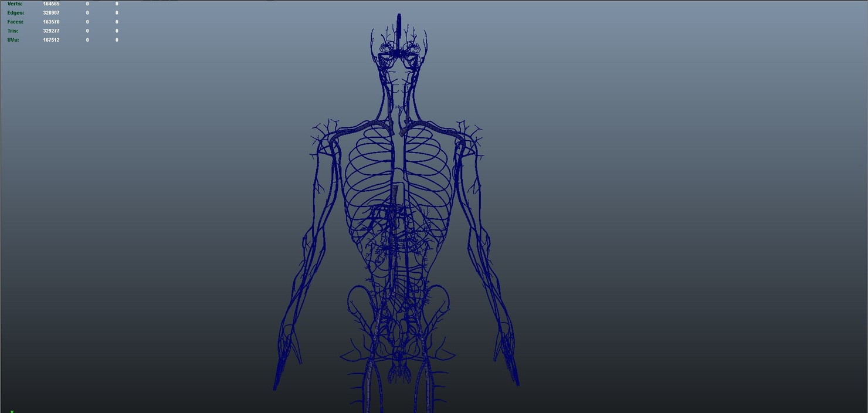
Task: Click the UVs count value 167512
Action: (50, 39)
